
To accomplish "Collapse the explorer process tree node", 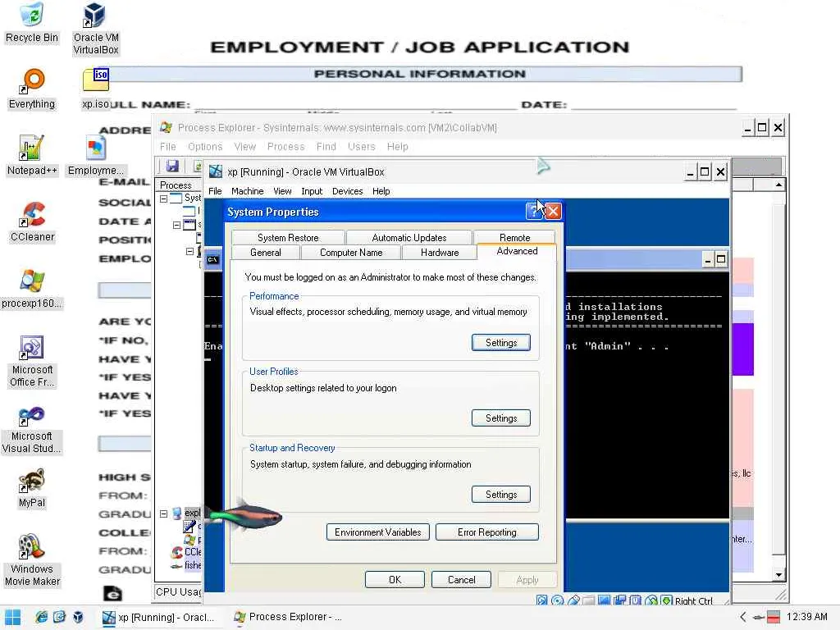I will pyautogui.click(x=163, y=514).
